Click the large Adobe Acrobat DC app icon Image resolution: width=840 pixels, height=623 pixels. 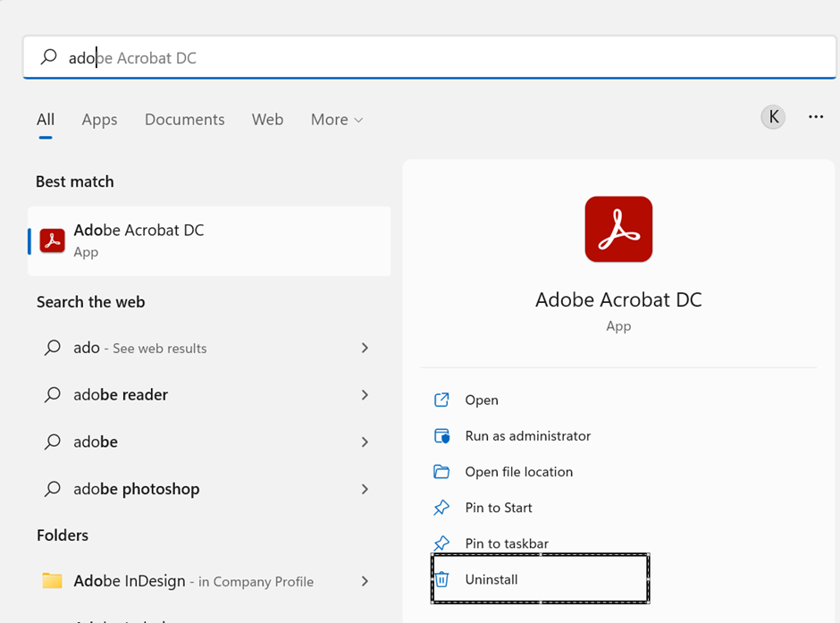click(618, 230)
